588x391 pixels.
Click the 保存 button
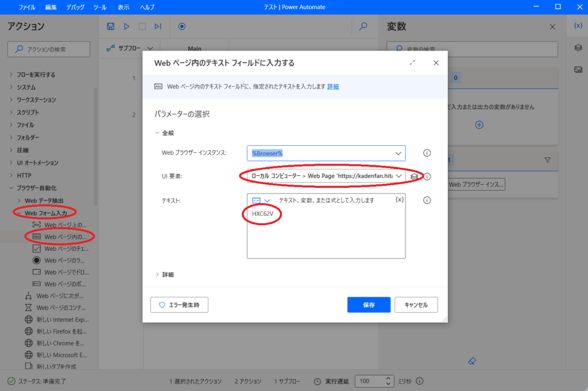click(x=369, y=305)
